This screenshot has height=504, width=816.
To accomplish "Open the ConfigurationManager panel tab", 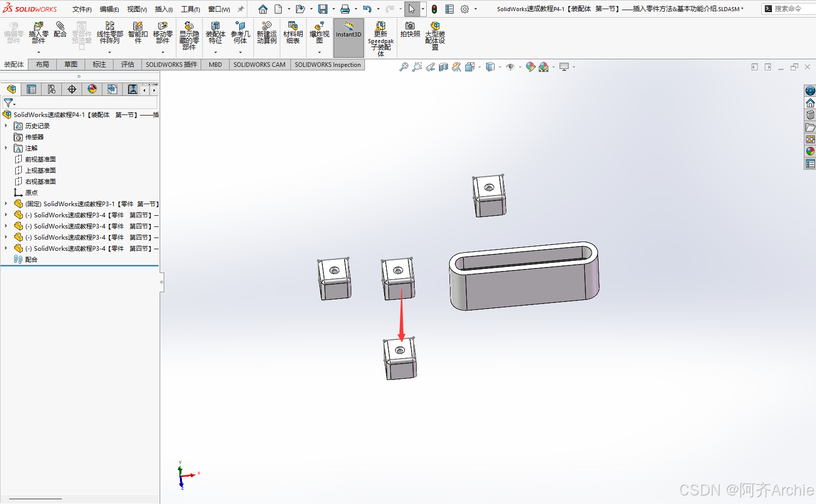I will [52, 89].
